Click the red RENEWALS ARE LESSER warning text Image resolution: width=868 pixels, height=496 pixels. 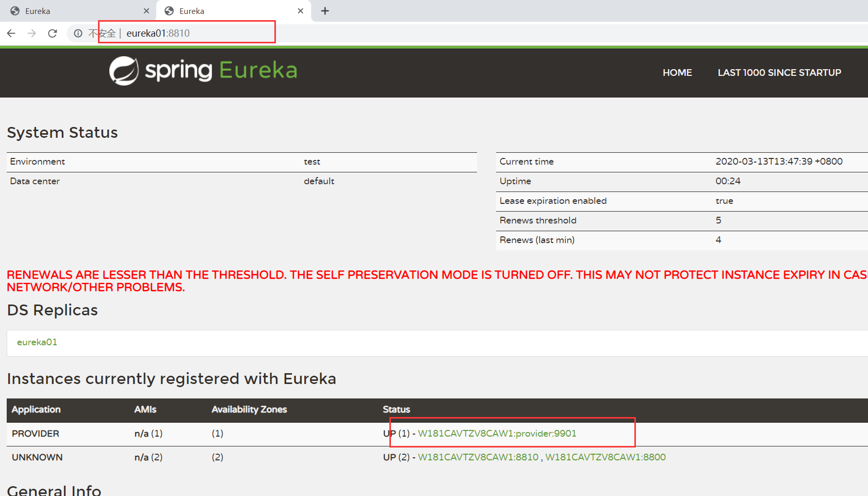437,281
